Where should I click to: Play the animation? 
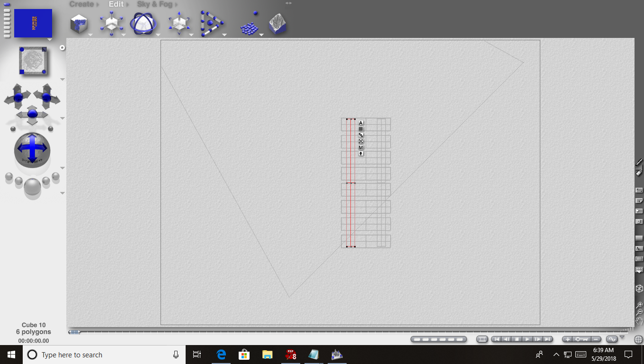[x=528, y=339]
